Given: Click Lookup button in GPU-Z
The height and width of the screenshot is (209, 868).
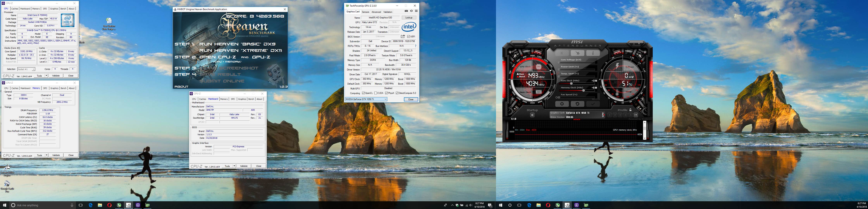Looking at the screenshot, I should click(409, 17).
